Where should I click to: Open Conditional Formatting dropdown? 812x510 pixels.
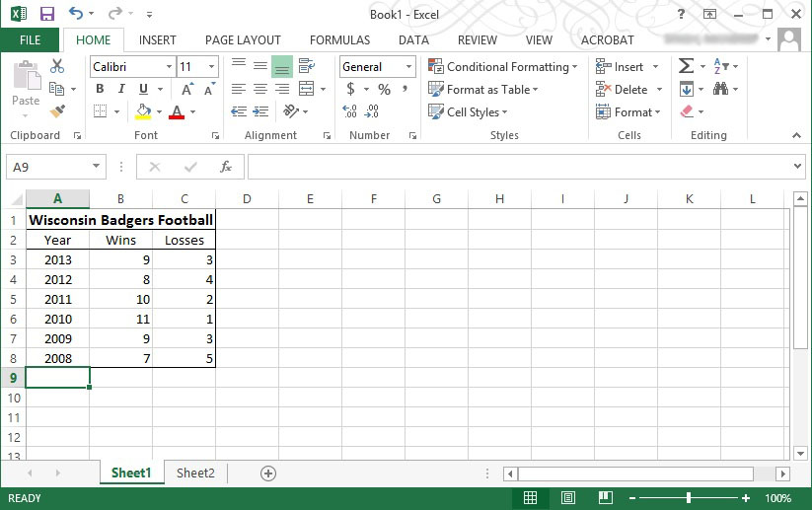502,67
